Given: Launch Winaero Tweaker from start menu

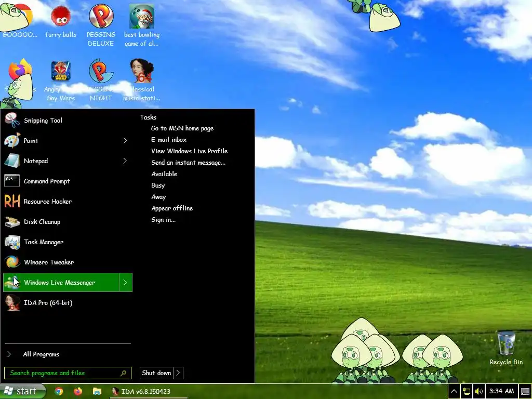Looking at the screenshot, I should tap(67, 262).
